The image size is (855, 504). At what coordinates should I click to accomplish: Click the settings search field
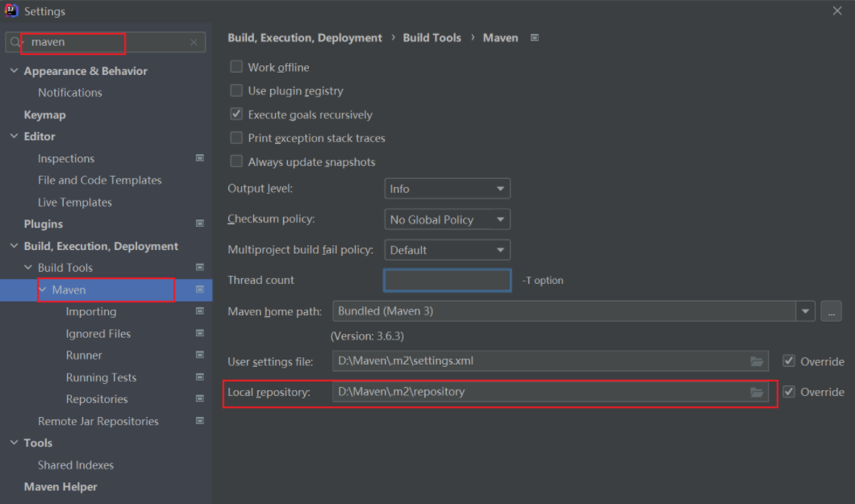(106, 42)
